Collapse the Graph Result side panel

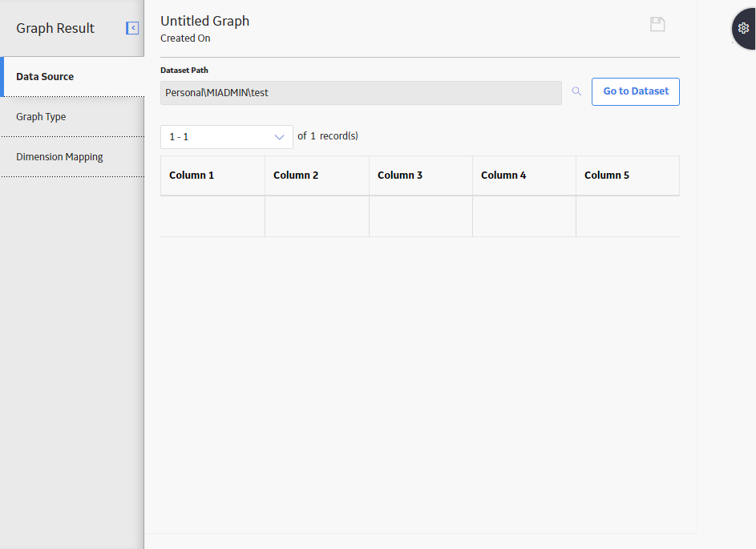pyautogui.click(x=132, y=28)
